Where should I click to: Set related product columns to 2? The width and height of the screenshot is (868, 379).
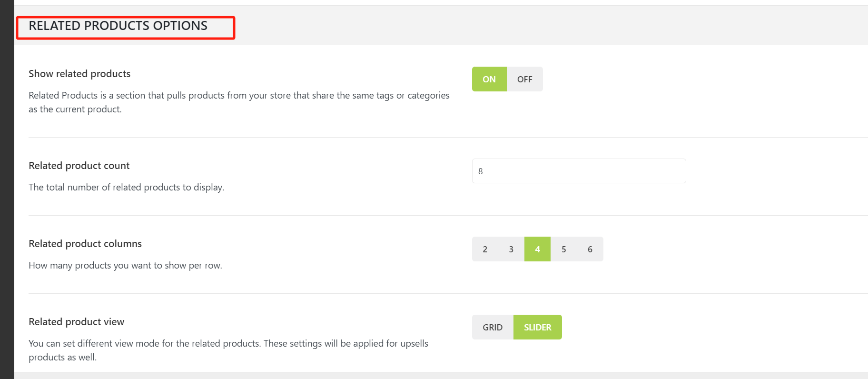coord(485,249)
